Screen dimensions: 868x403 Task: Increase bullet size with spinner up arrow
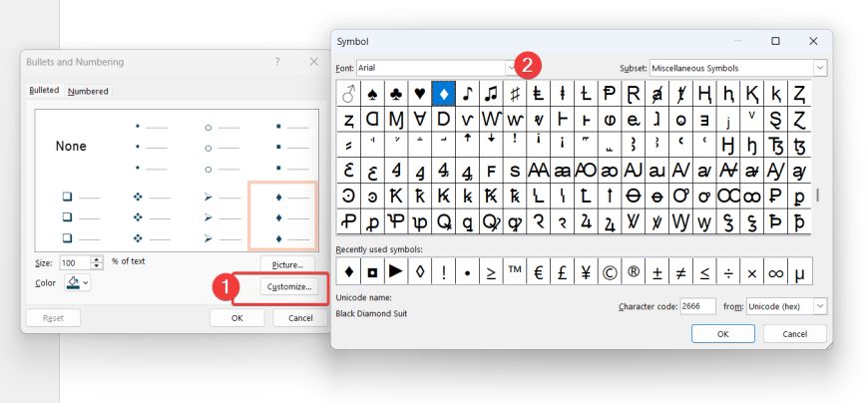98,259
